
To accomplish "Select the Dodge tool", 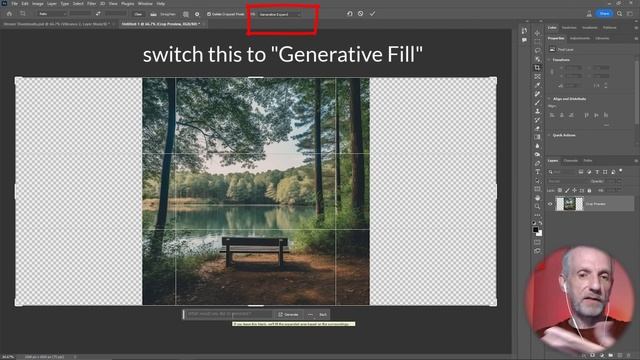I will (x=537, y=154).
